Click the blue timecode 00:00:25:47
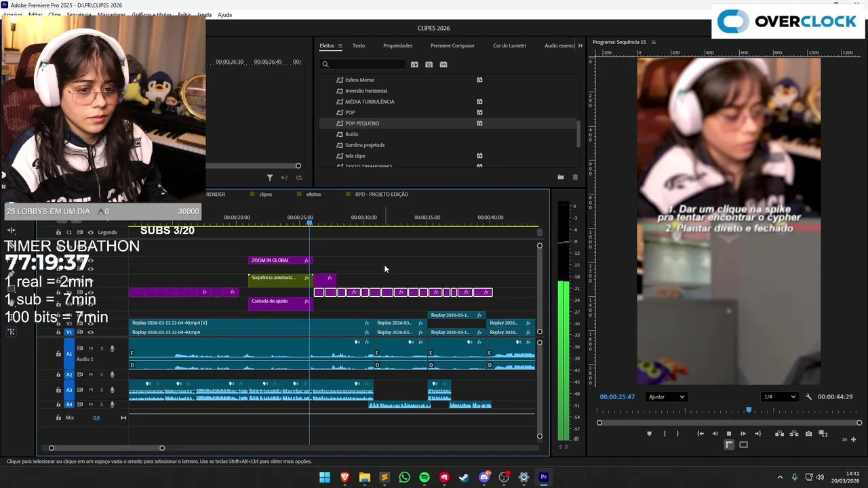 click(x=617, y=396)
